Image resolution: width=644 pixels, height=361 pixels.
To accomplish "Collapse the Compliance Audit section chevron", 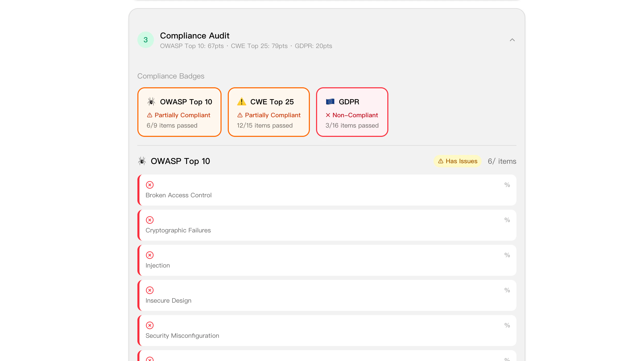I will (x=512, y=40).
